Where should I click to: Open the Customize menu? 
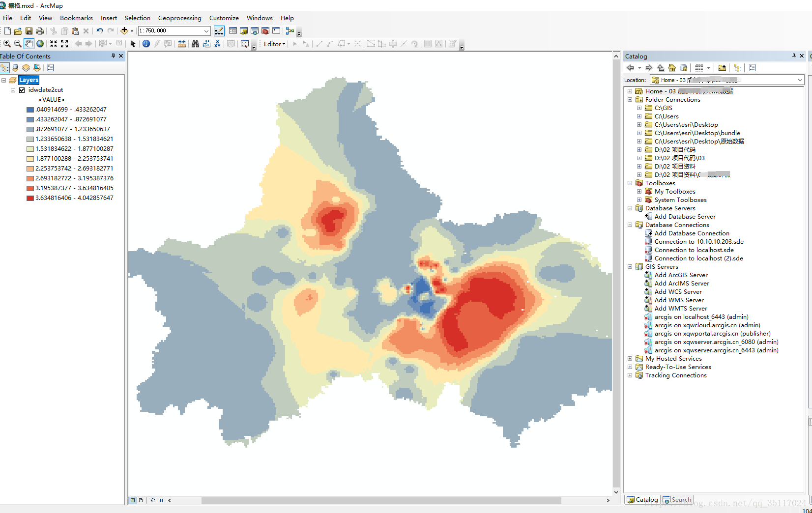pyautogui.click(x=224, y=18)
